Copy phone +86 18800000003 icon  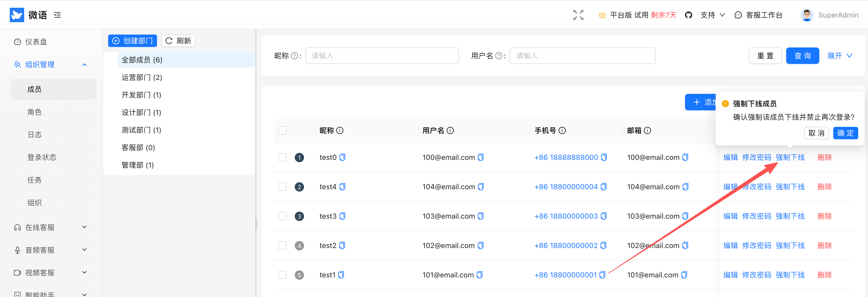(x=603, y=216)
